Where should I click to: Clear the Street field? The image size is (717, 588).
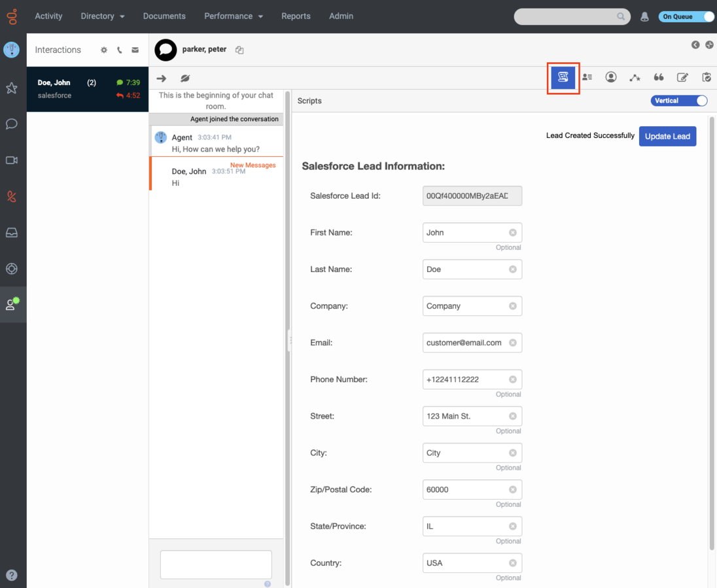[513, 416]
